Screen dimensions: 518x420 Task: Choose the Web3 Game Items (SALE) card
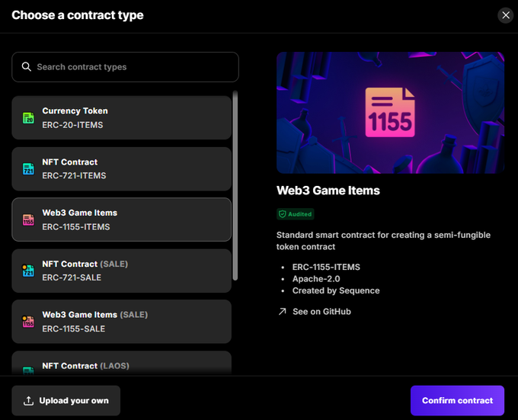coord(122,322)
